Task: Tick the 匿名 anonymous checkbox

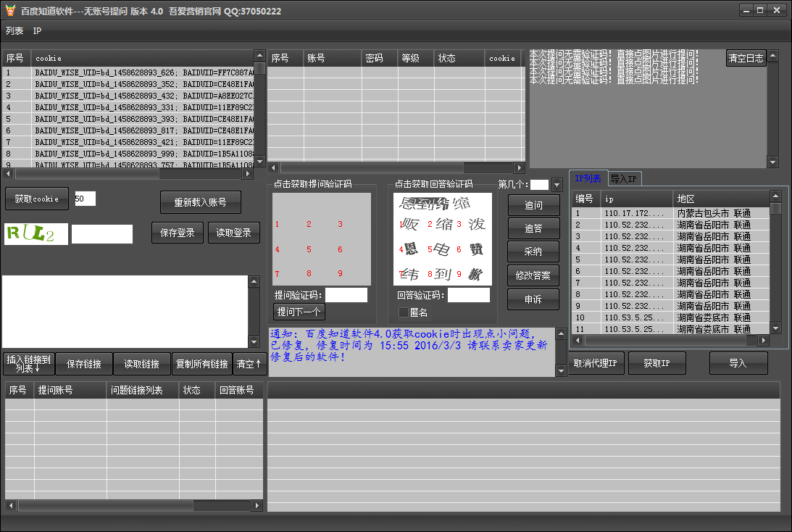Action: coord(404,312)
